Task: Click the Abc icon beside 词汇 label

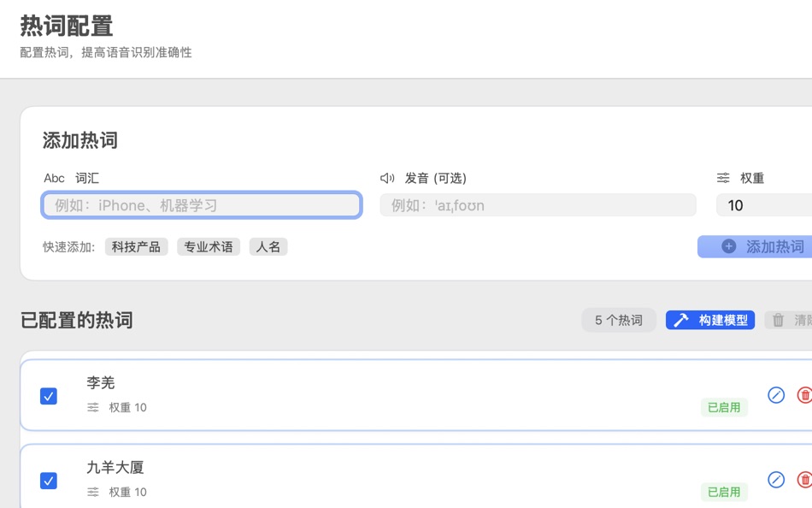Action: coord(53,178)
